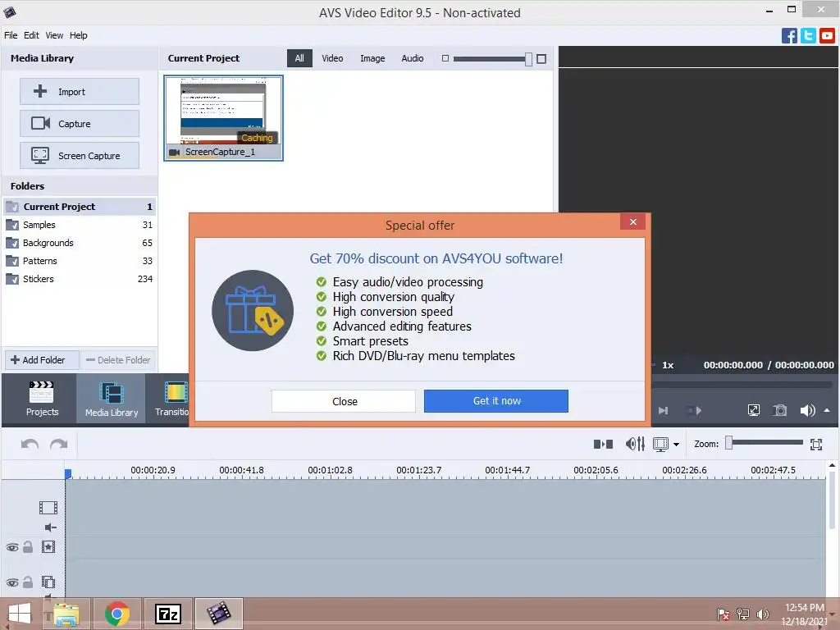Open the AVS YouTube channel icon

point(827,36)
